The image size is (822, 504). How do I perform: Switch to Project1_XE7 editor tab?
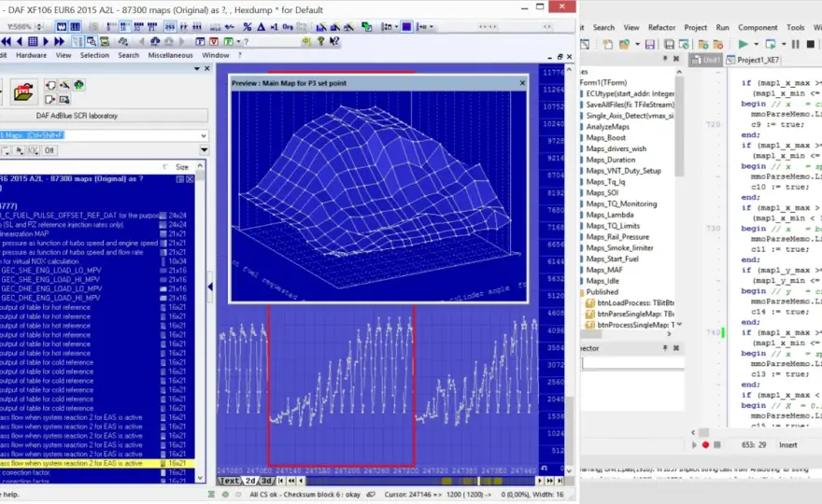click(753, 60)
